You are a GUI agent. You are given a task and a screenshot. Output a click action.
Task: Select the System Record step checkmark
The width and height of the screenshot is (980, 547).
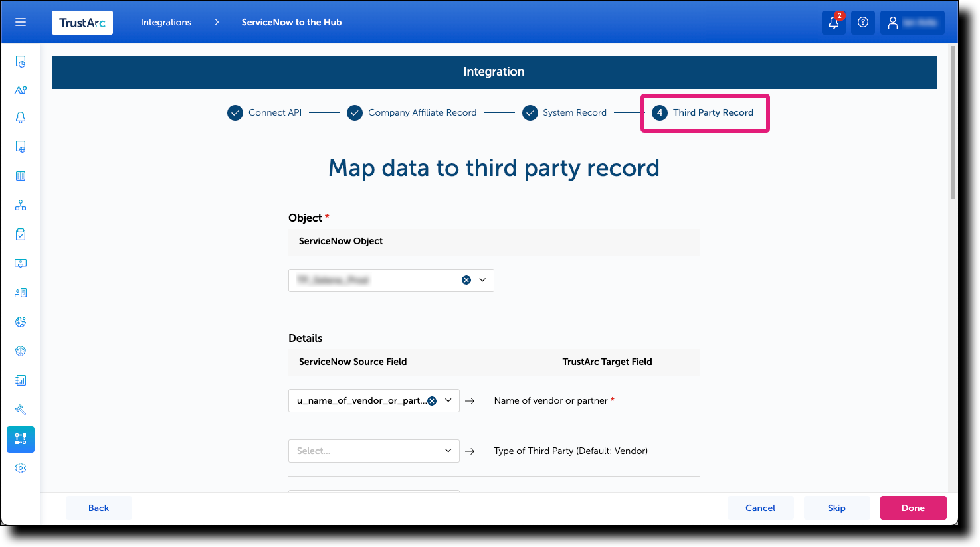pyautogui.click(x=530, y=112)
